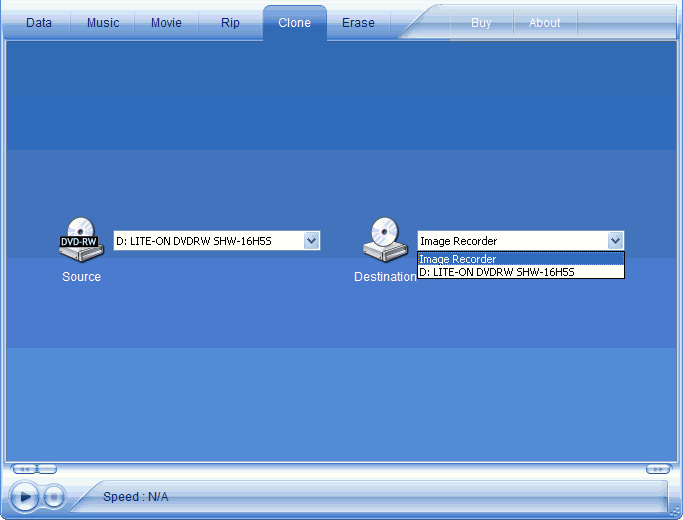This screenshot has width=683, height=520.
Task: Open the Erase tab
Action: click(x=358, y=23)
